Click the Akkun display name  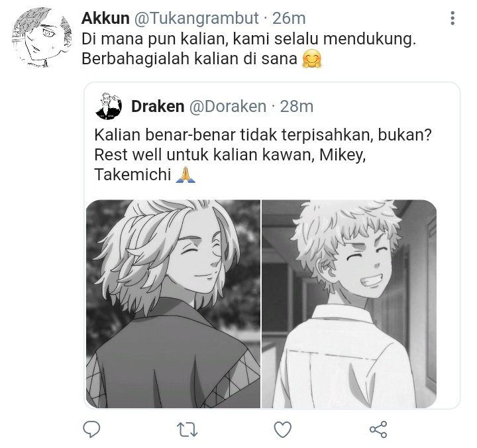point(105,19)
